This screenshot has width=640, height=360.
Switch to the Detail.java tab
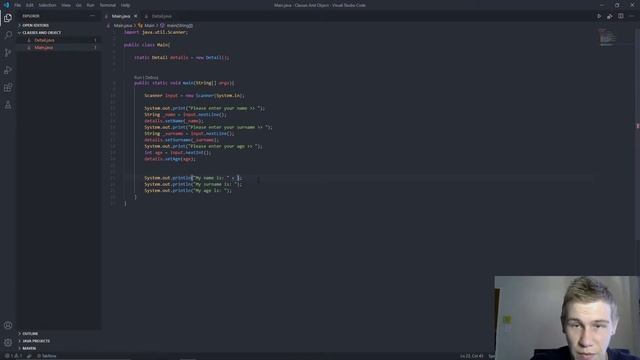(x=161, y=16)
